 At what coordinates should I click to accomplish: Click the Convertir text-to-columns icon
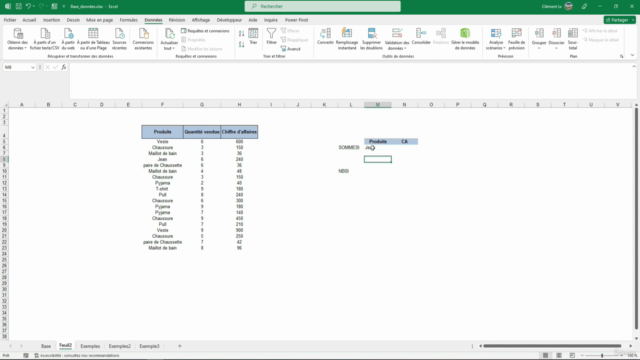click(x=325, y=37)
